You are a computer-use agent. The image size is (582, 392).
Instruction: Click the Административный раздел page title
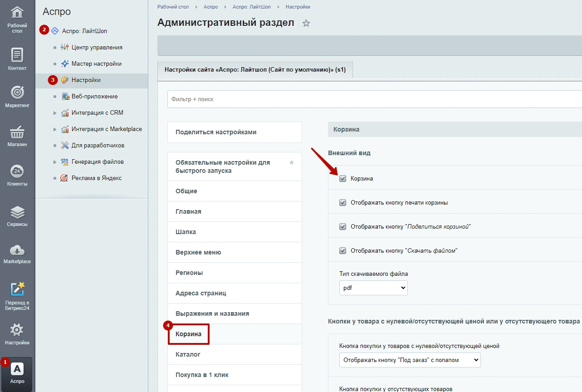pos(225,23)
